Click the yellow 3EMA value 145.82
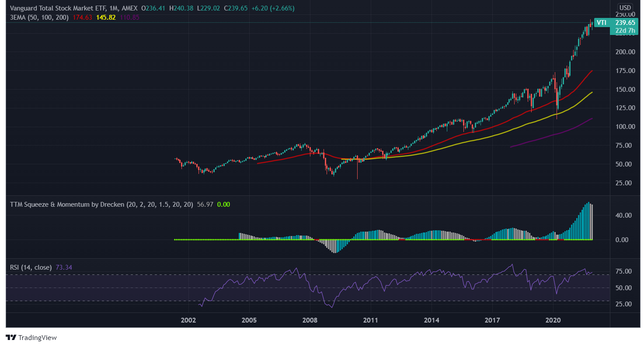644x347 pixels. [x=106, y=17]
